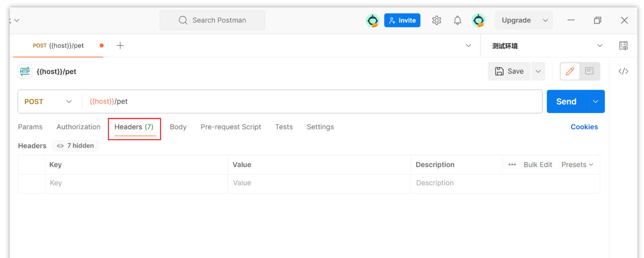
Task: Expand the Upgrade dropdown arrow
Action: tap(545, 20)
